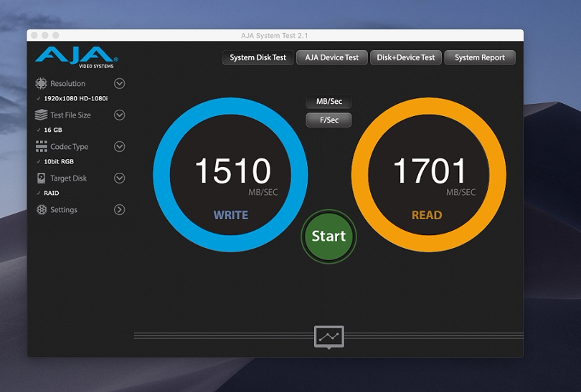Image resolution: width=581 pixels, height=392 pixels.
Task: Click the Settings label
Action: coord(64,210)
